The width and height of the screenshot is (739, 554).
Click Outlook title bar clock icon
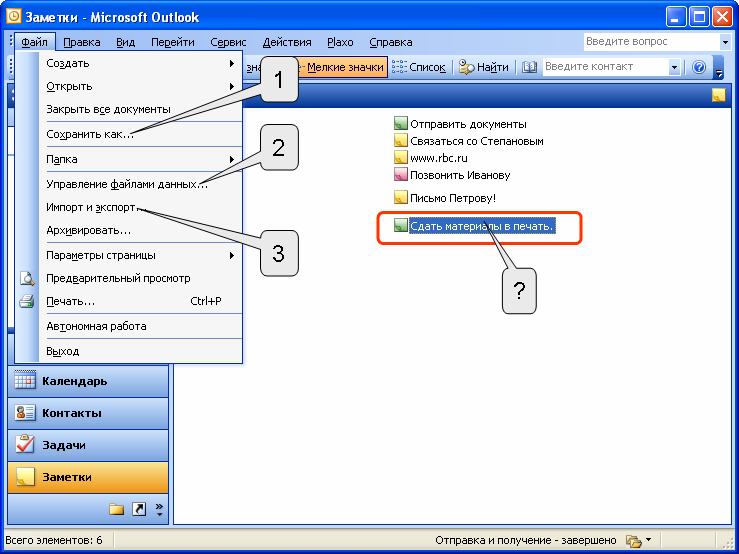tap(14, 17)
